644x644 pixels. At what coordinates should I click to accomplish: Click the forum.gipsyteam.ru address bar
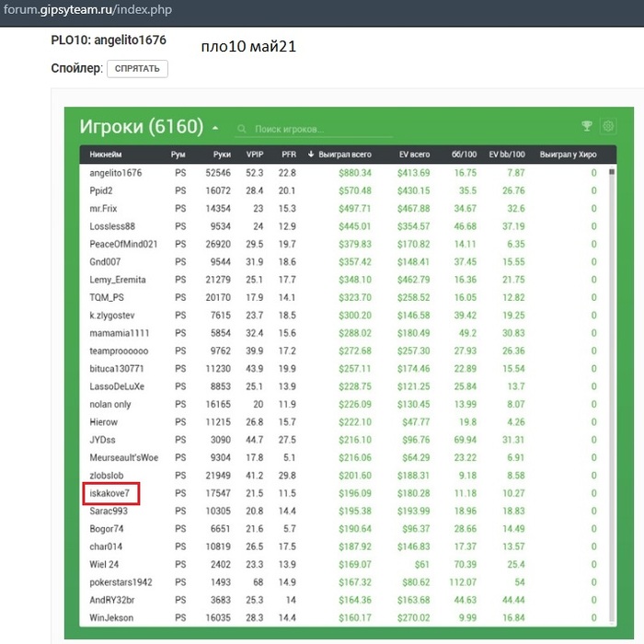88,10
